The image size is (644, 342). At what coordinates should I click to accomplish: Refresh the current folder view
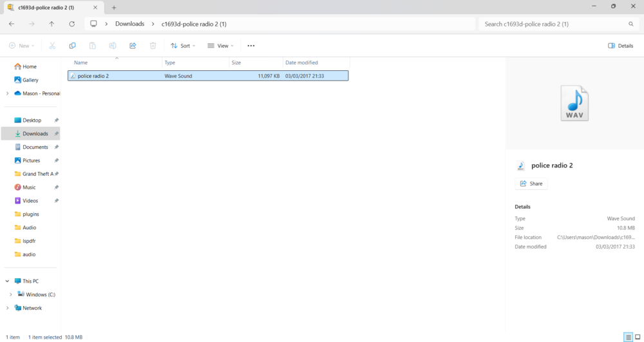point(72,24)
